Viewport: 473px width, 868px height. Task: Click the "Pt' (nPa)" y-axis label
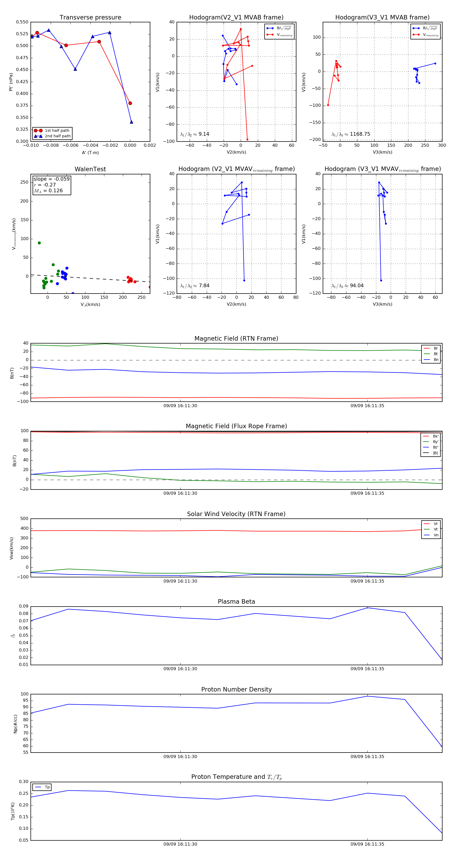click(x=11, y=82)
